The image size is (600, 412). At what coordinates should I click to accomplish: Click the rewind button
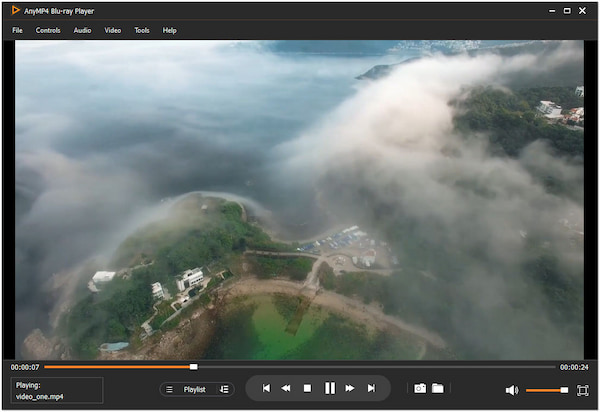pos(285,388)
